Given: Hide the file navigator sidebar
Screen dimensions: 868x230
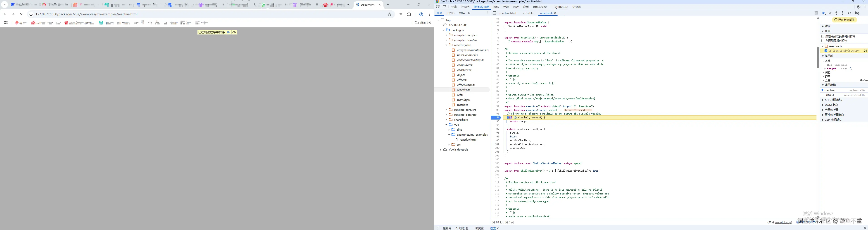Looking at the screenshot, I should 494,13.
